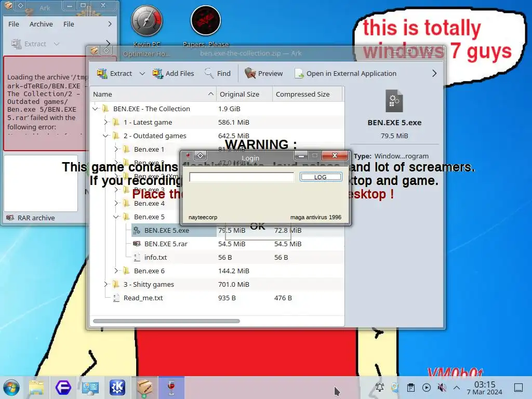
Task: Expand the Ben.exe 6 folder
Action: coord(116,271)
